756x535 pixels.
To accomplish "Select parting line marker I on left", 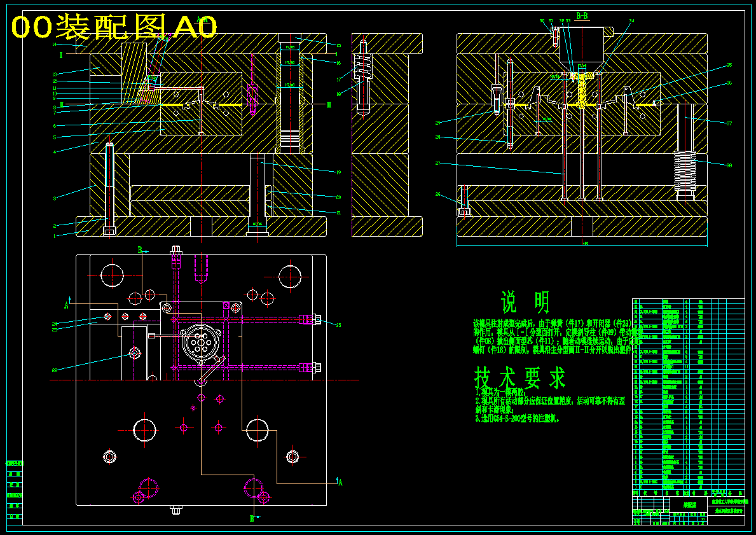I will click(61, 55).
